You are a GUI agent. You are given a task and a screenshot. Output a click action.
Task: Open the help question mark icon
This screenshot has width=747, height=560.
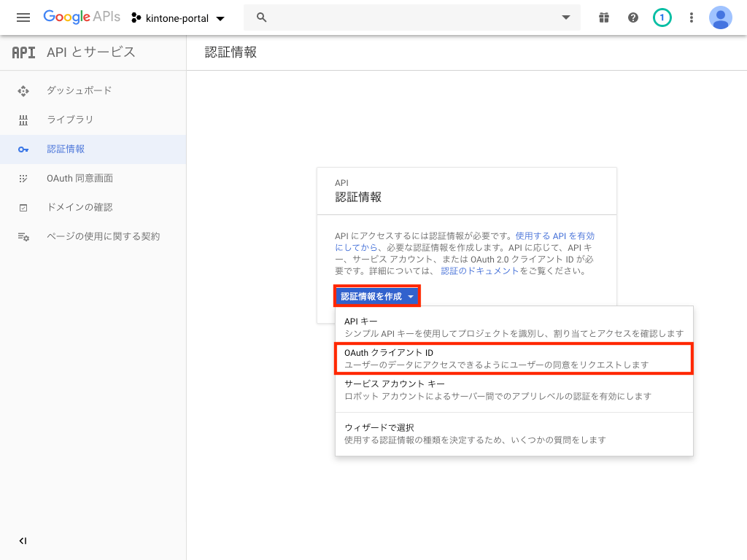coord(633,17)
